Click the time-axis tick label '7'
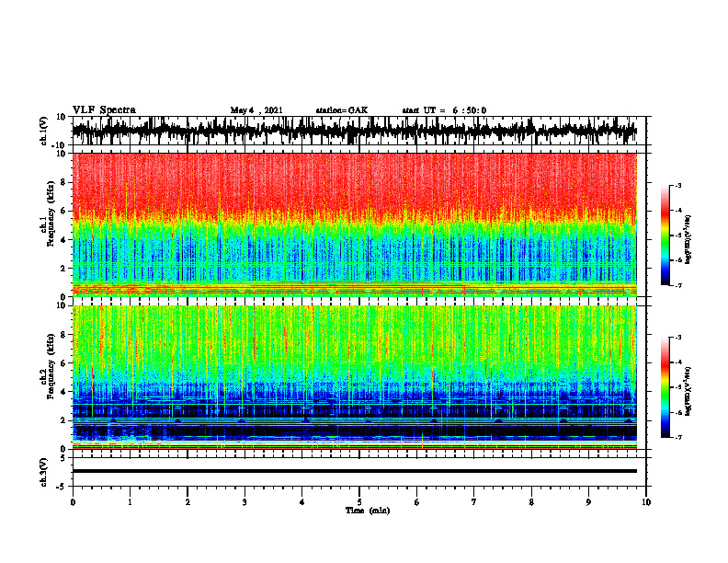 coord(474,502)
